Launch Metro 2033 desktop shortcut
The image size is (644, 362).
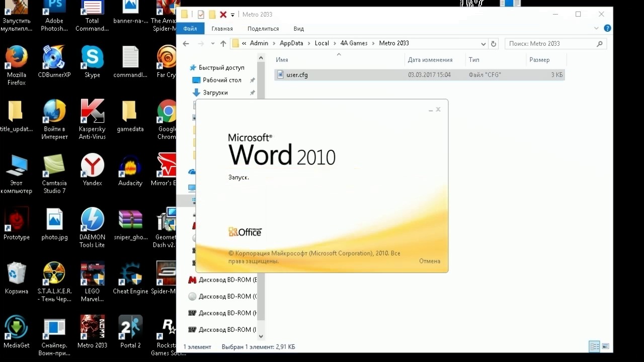92,332
